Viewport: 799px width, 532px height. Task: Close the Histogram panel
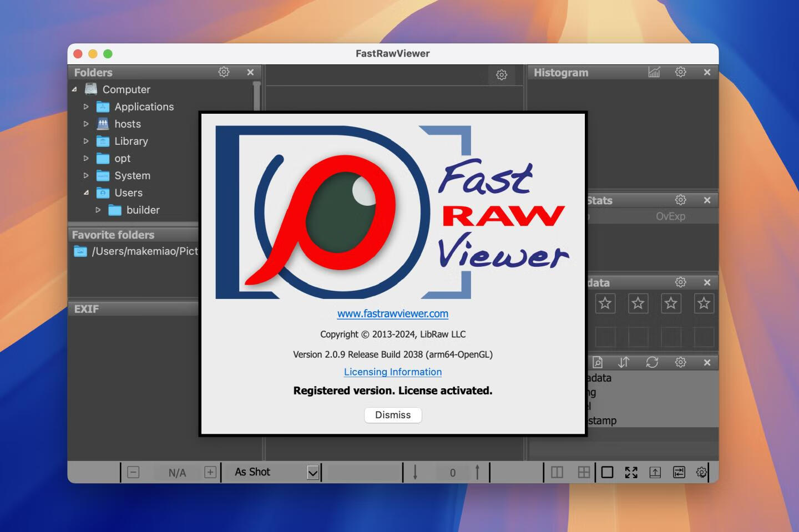pos(707,72)
